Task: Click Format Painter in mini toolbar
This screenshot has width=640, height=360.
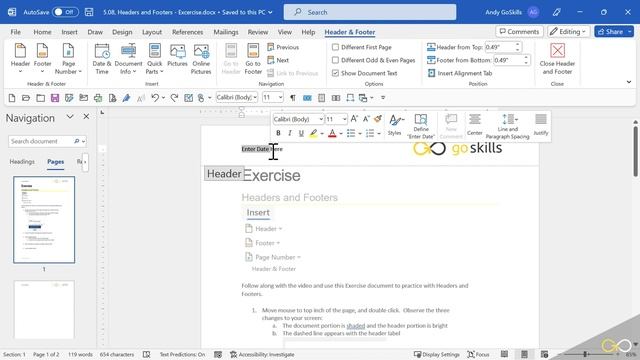Action: [378, 119]
